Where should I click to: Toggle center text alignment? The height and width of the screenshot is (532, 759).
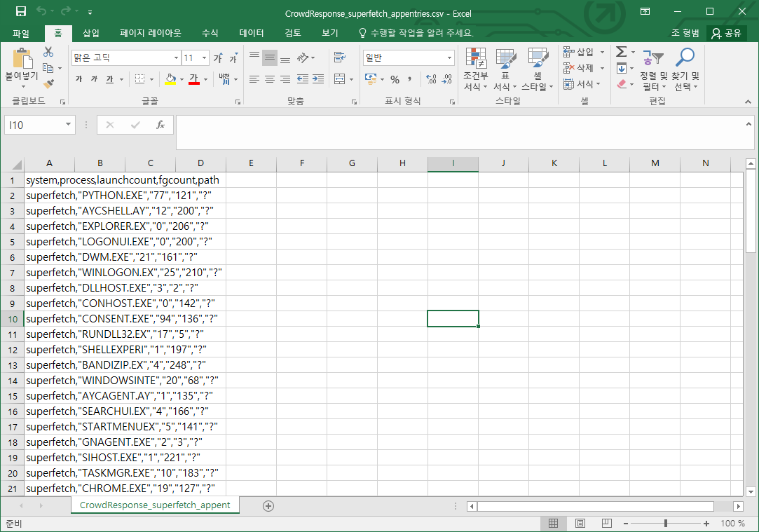click(270, 79)
